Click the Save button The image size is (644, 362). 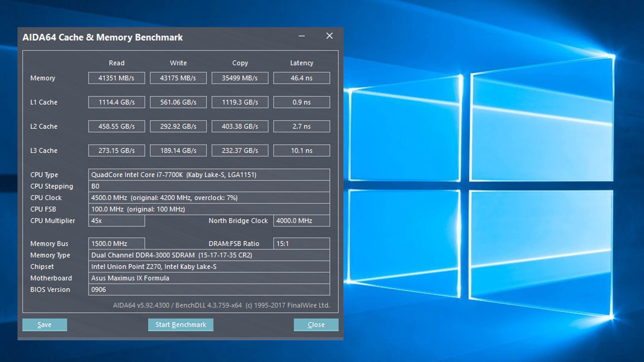coord(45,325)
